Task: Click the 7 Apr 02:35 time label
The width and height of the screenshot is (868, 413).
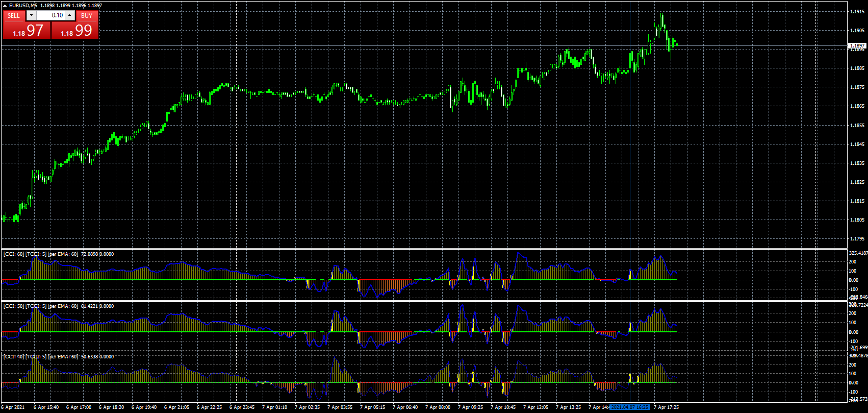Action: pos(307,407)
